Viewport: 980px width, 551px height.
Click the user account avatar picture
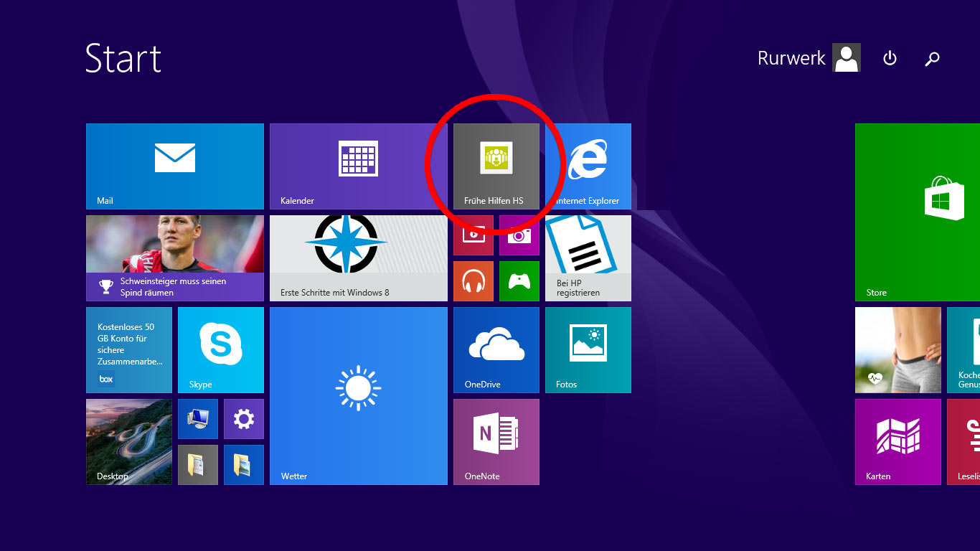click(x=847, y=57)
